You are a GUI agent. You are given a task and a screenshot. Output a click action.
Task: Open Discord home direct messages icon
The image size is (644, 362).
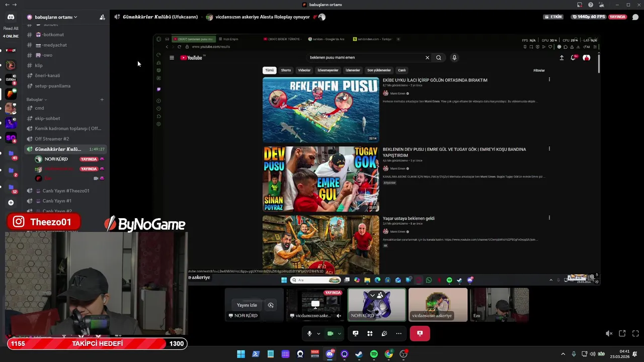tap(11, 17)
